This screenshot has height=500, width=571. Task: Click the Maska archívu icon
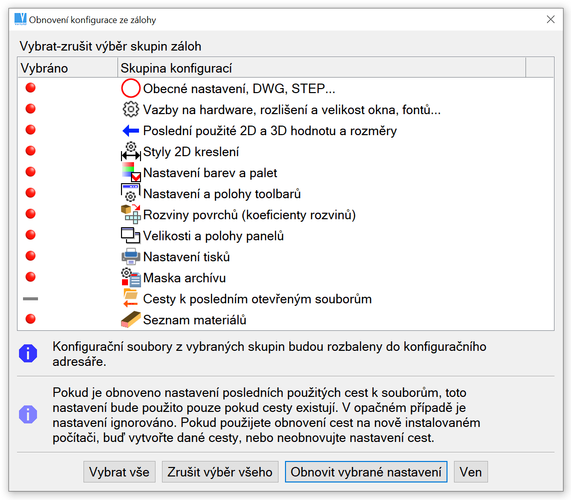click(x=131, y=277)
